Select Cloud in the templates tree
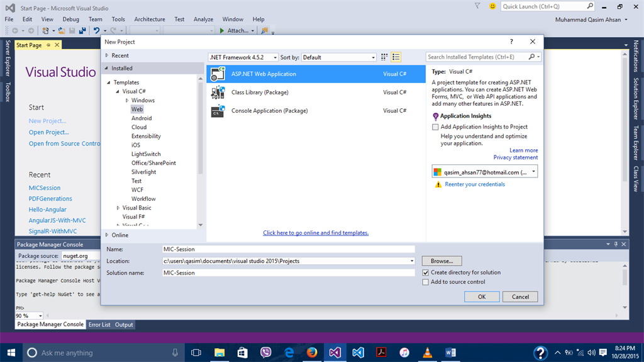The image size is (644, 362). point(139,127)
